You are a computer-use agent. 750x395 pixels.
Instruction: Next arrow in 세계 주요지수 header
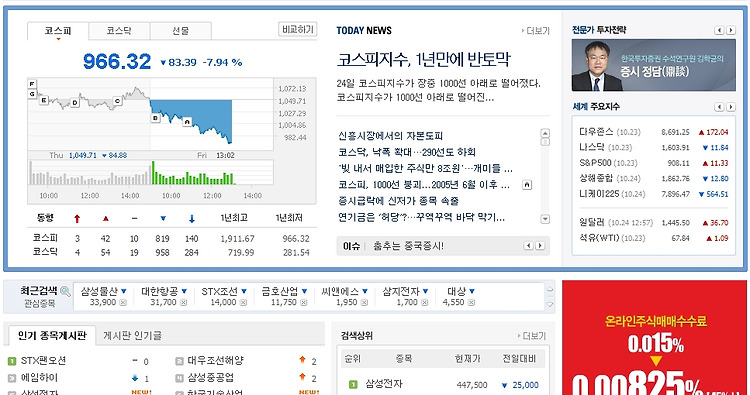click(730, 107)
